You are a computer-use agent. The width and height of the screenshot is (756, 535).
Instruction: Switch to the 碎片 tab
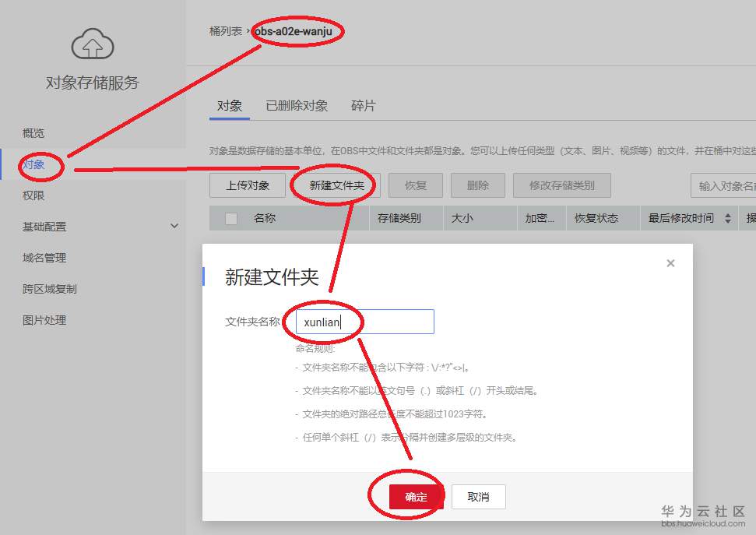click(x=363, y=106)
